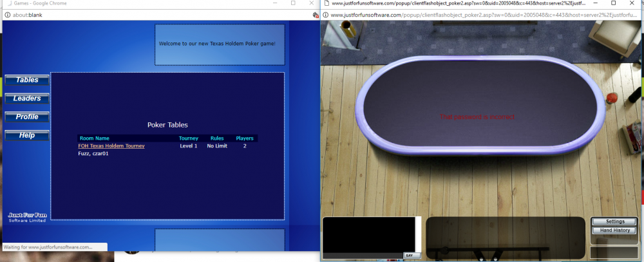Screen dimensions: 644x262
Task: Click the page icon in poker window title
Action: pos(326,3)
